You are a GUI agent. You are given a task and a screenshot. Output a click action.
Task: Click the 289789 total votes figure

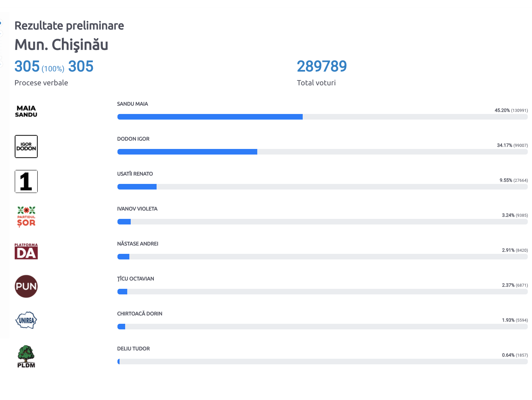pos(322,66)
